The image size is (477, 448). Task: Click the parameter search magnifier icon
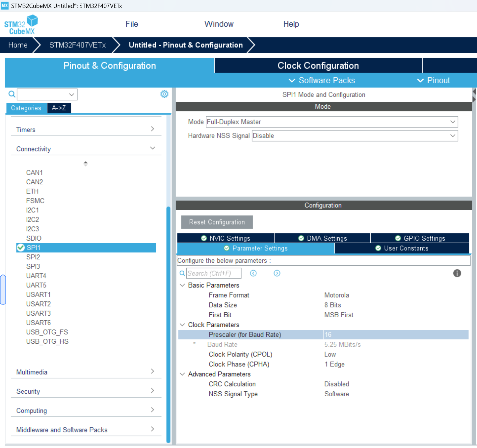(182, 273)
